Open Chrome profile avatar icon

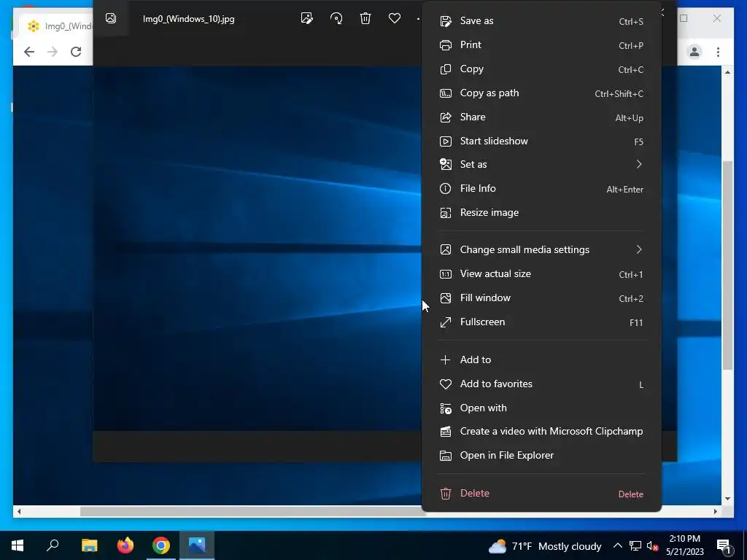(x=694, y=52)
